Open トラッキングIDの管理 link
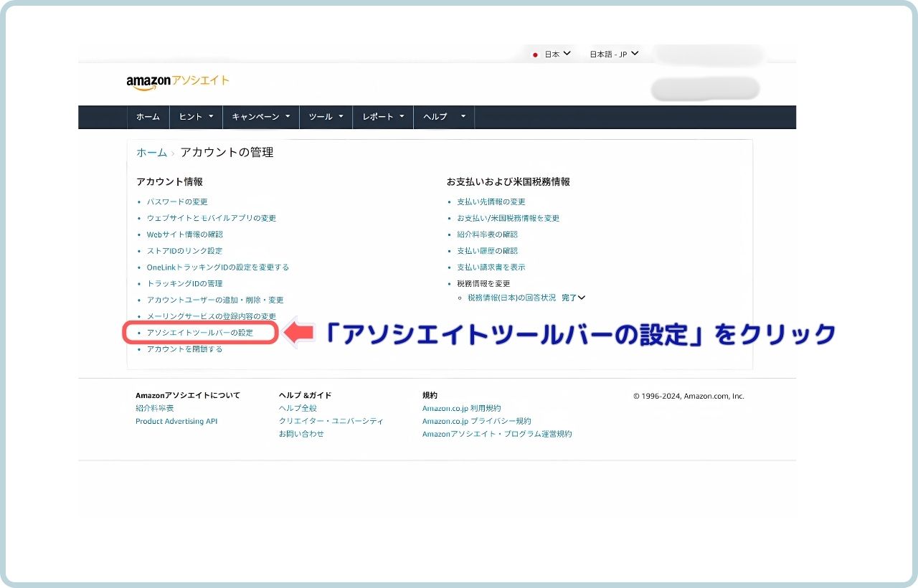 pyautogui.click(x=184, y=284)
